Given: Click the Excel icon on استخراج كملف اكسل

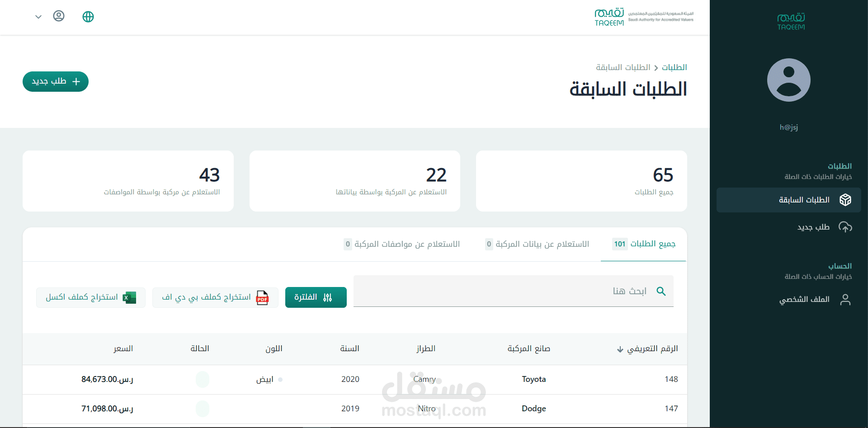Looking at the screenshot, I should coord(130,297).
